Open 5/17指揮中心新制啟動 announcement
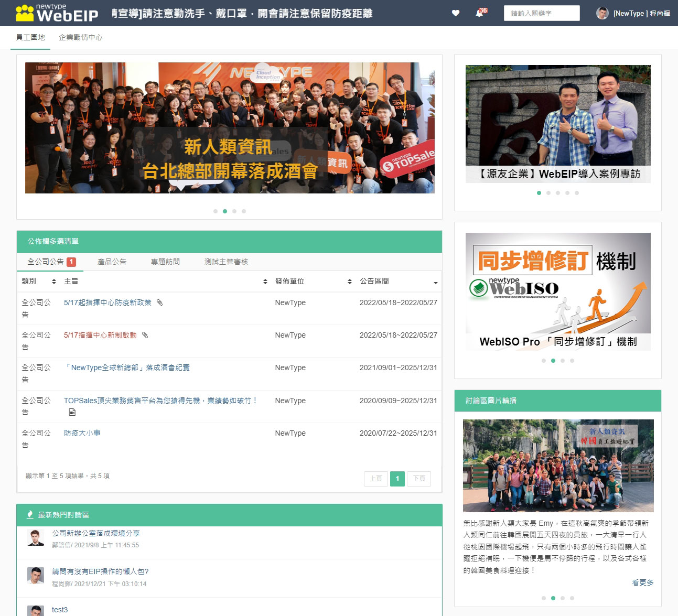Image resolution: width=678 pixels, height=616 pixels. 100,335
